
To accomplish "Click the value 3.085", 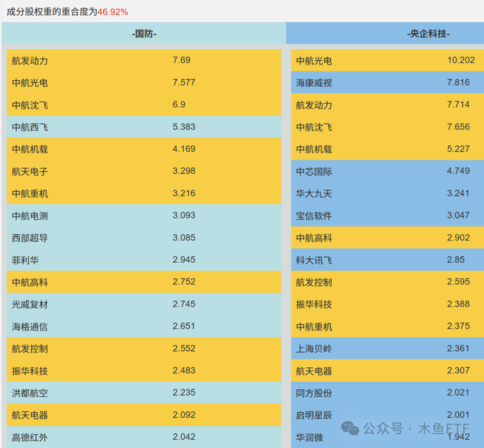I will click(x=184, y=238).
